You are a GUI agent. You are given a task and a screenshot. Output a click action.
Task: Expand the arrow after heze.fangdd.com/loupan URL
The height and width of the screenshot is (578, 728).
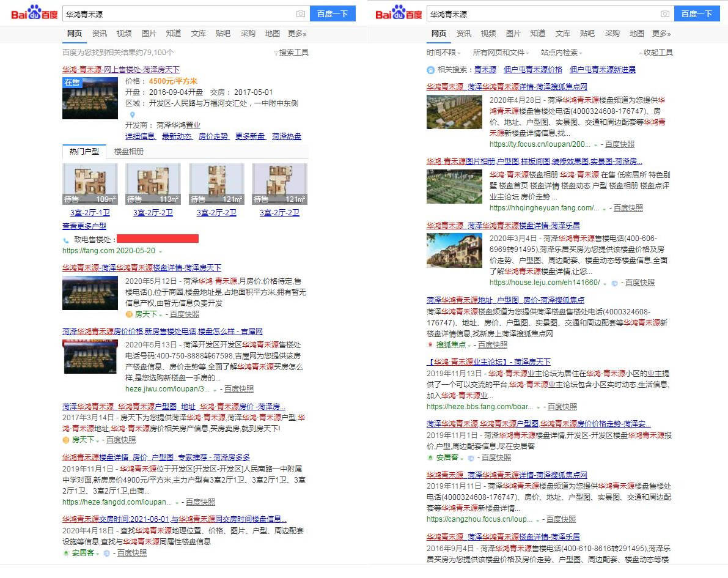tap(177, 503)
